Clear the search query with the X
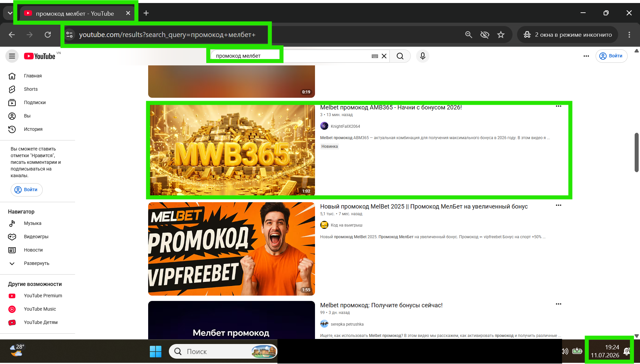Screen dimensions: 640x364 point(384,56)
